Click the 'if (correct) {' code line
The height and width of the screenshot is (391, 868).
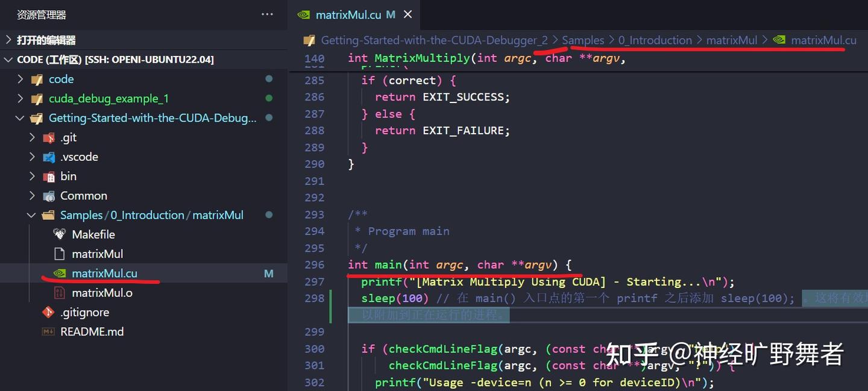pyautogui.click(x=409, y=80)
